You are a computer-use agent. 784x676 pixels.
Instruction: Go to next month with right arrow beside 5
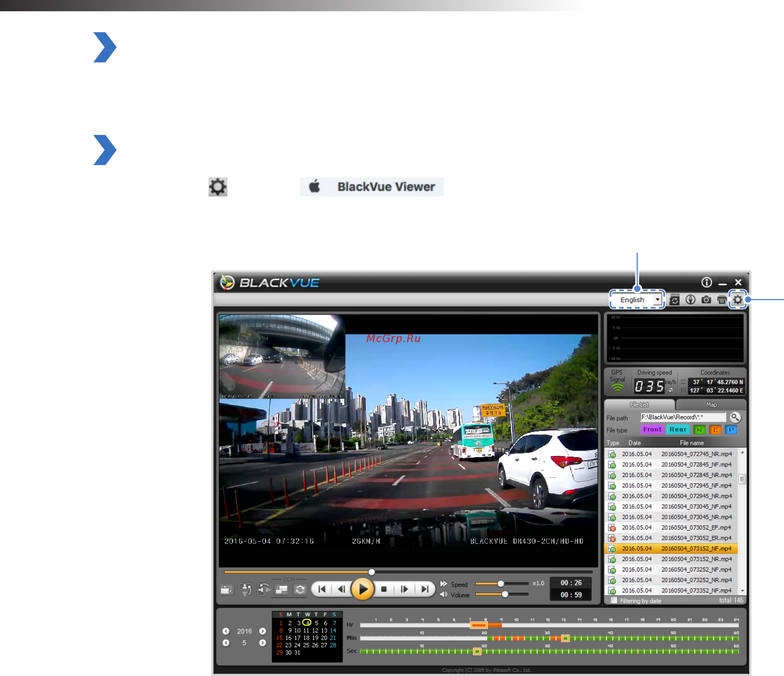(x=263, y=643)
